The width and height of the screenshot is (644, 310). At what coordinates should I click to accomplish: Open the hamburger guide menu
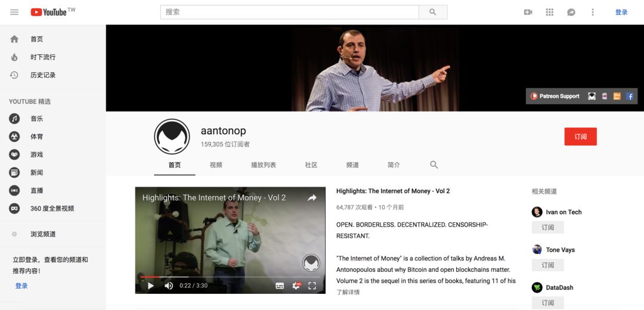(x=14, y=13)
